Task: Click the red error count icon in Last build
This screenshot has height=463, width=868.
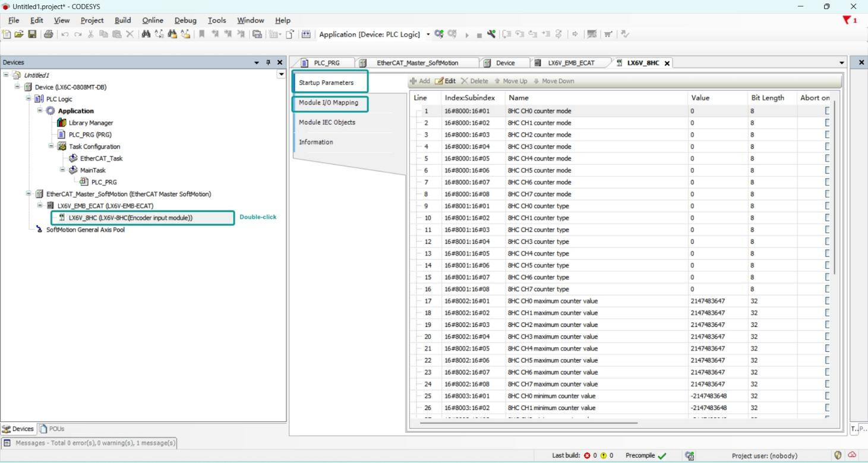Action: [x=586, y=456]
